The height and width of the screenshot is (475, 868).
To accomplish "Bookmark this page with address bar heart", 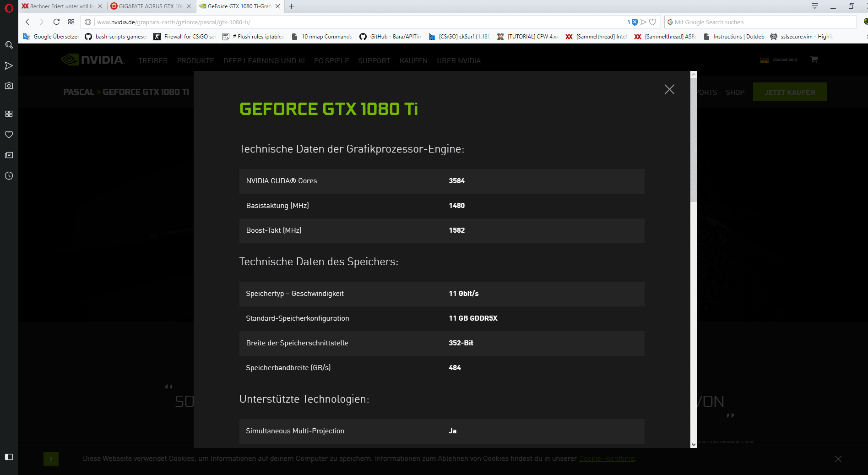I will click(653, 22).
